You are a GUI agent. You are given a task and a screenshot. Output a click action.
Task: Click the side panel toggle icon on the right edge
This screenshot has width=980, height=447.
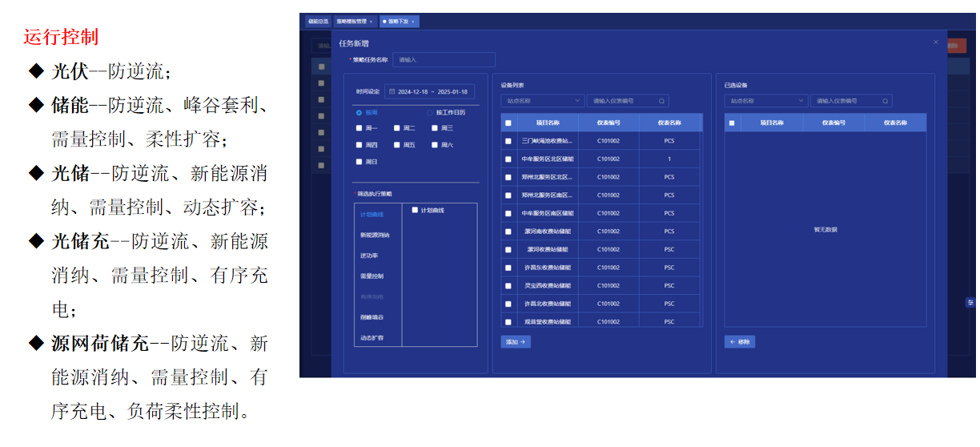click(x=970, y=302)
